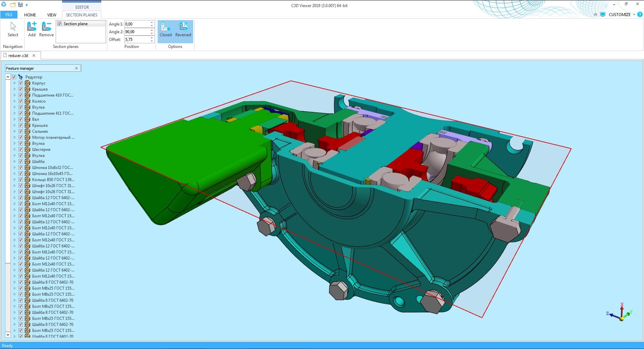Close the Feature manager panel
This screenshot has width=644, height=349.
(x=76, y=68)
